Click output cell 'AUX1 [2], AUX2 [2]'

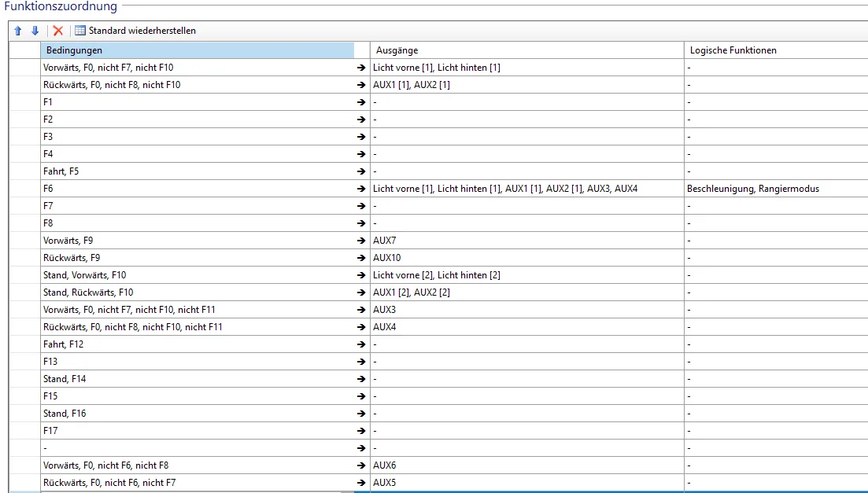(527, 292)
